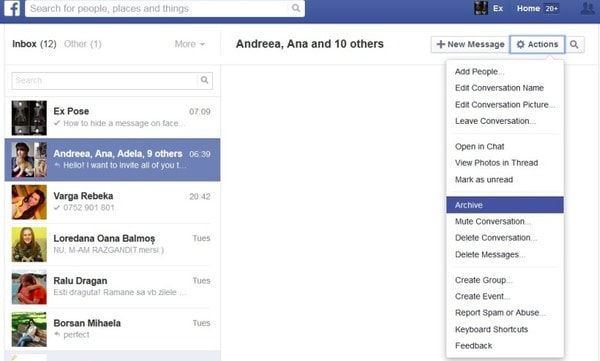Select Add People from Actions menu
600x361 pixels.
479,72
